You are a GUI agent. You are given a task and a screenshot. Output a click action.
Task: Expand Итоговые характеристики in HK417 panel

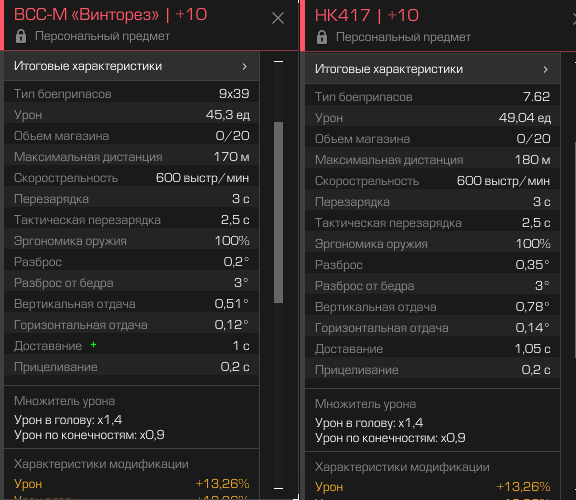tap(432, 69)
